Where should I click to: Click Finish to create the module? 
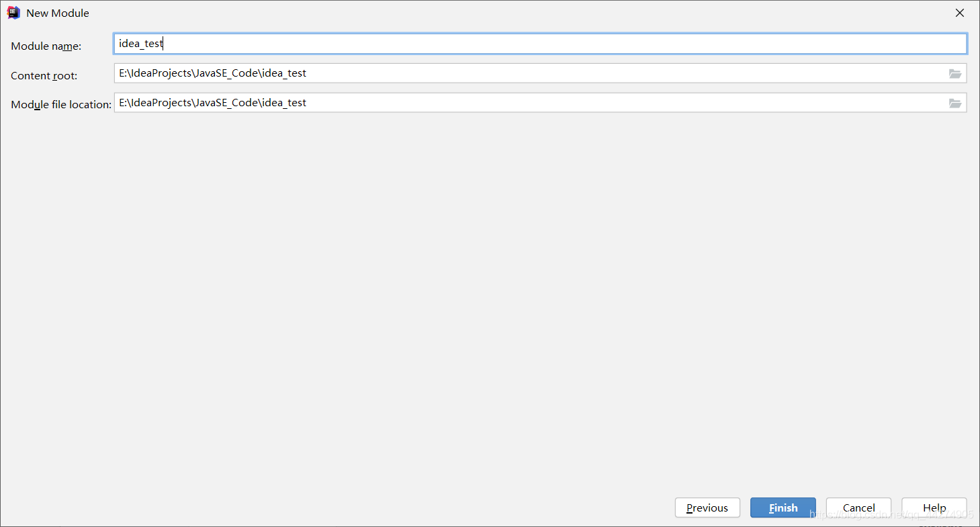coord(783,508)
